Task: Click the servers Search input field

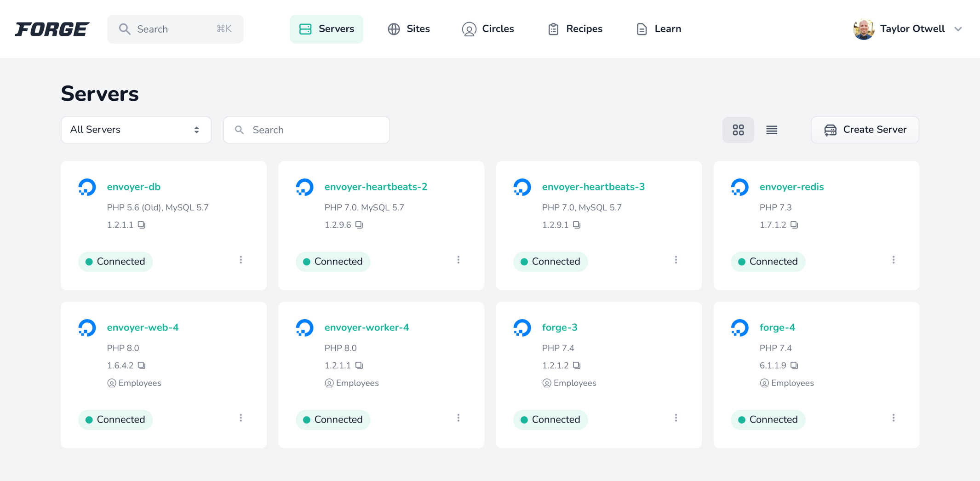Action: point(307,130)
